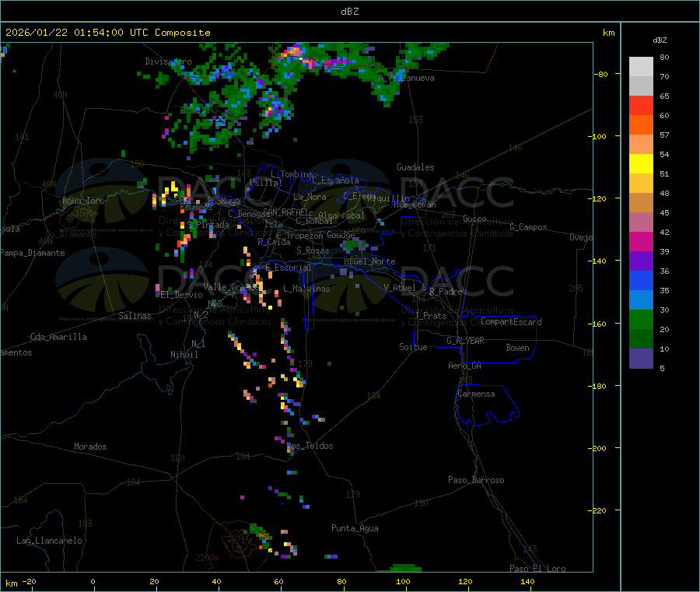This screenshot has width=700, height=592.
Task: Click the R_Padre location label
Action: [446, 292]
